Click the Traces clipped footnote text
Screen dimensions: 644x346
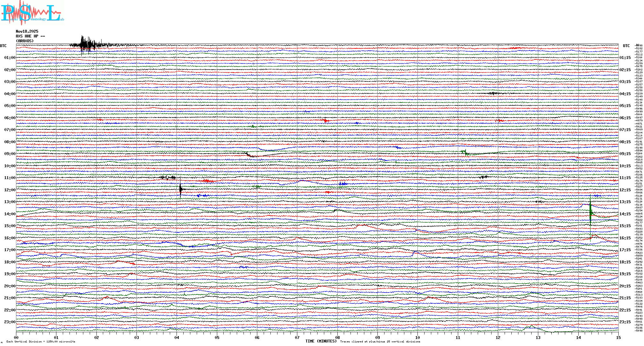coord(380,342)
